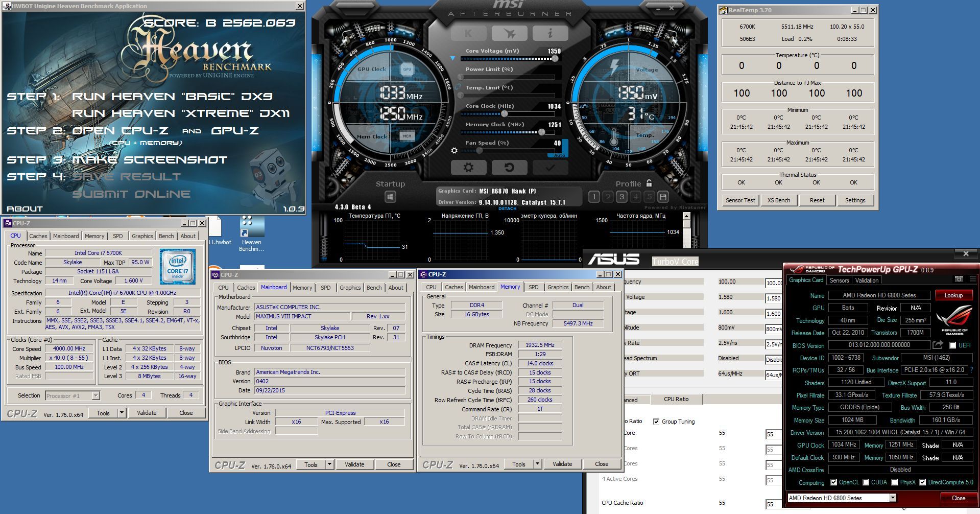The image size is (980, 514).
Task: Open Afterburner settings via large gear button
Action: point(468,168)
